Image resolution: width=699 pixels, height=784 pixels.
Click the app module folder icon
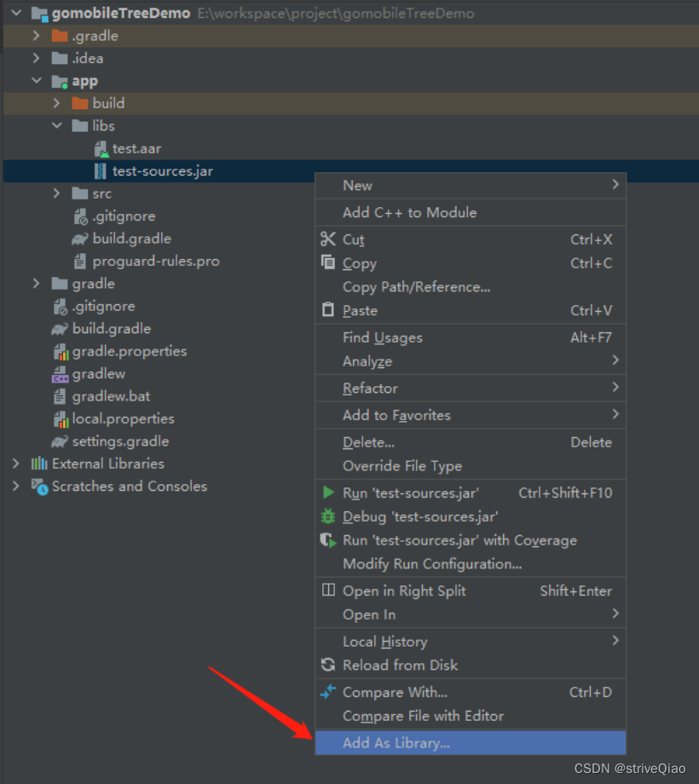click(x=60, y=81)
